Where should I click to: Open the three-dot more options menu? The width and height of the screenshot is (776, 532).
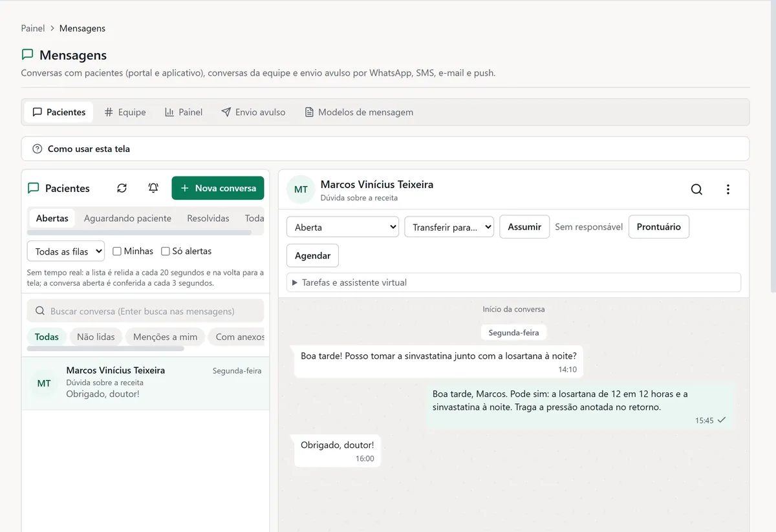[728, 189]
